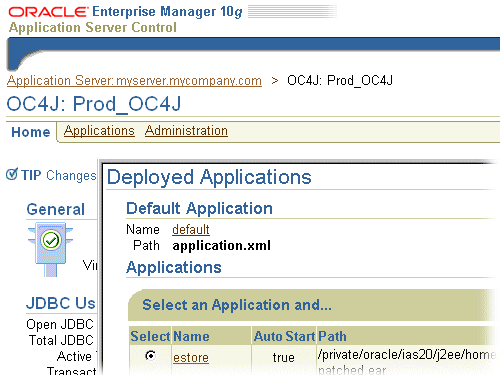Click the Total JDBC label

tap(61, 340)
